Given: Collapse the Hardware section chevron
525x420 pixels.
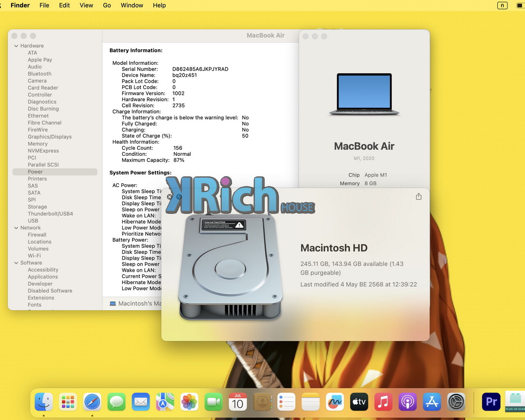Looking at the screenshot, I should 16,46.
